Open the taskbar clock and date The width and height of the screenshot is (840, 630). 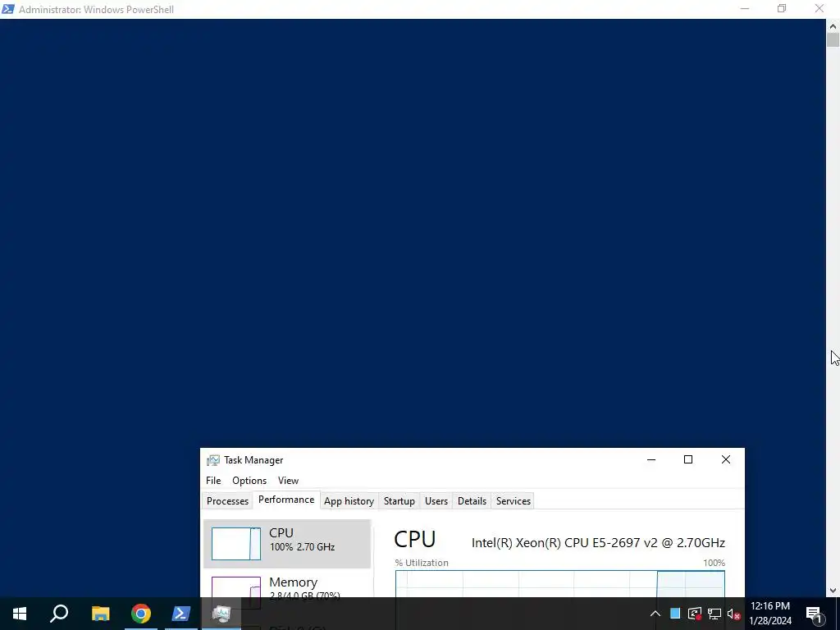pyautogui.click(x=770, y=614)
